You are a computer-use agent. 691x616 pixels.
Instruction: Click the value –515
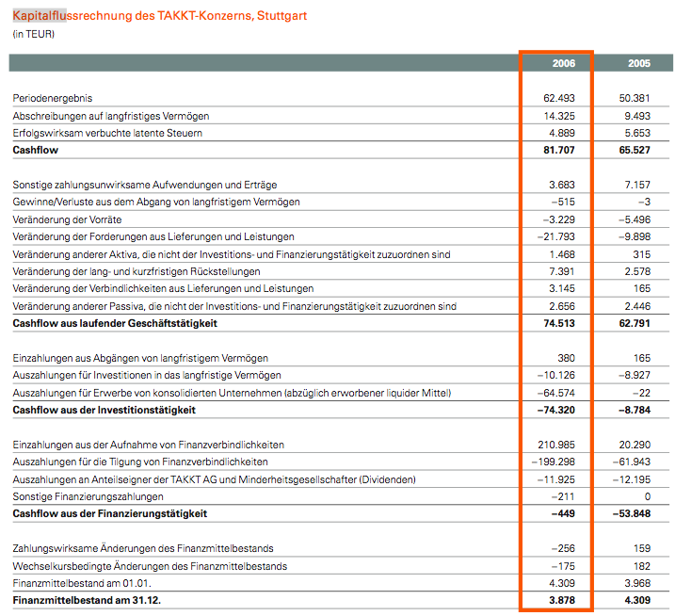click(x=563, y=202)
